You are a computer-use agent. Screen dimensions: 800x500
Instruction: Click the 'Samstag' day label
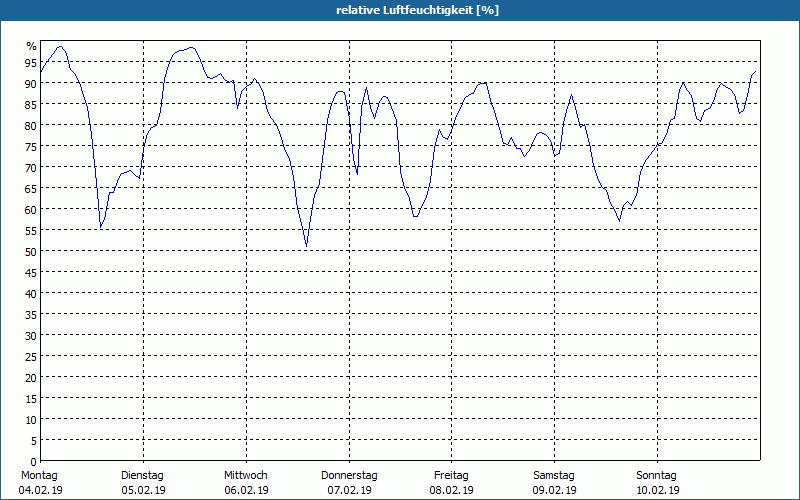click(554, 476)
